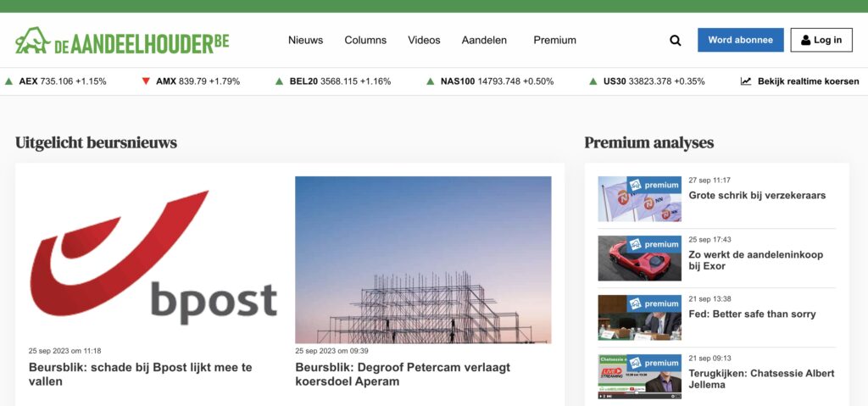Screen dimensions: 868x406
Task: Click the realtime koersen chart icon
Action: click(746, 81)
